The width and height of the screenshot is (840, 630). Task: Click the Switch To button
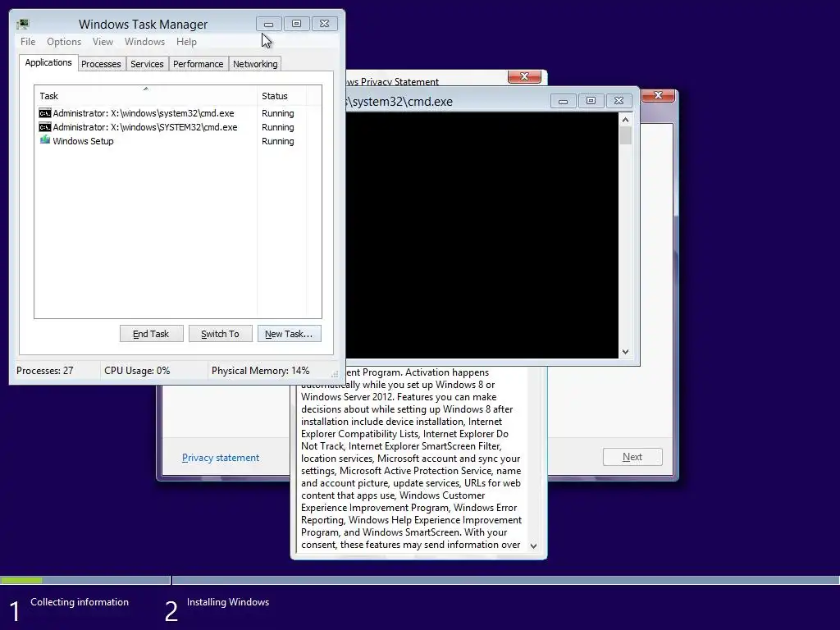(x=220, y=334)
